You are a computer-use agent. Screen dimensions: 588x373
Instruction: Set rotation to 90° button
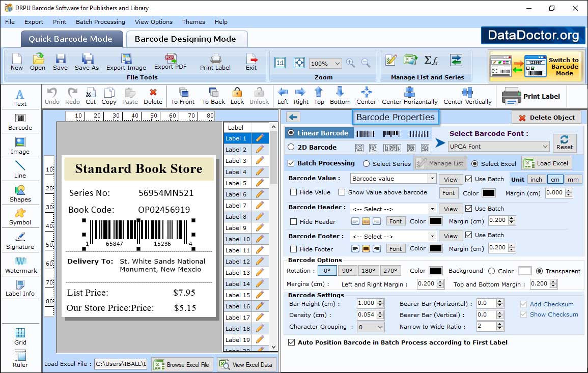click(347, 271)
